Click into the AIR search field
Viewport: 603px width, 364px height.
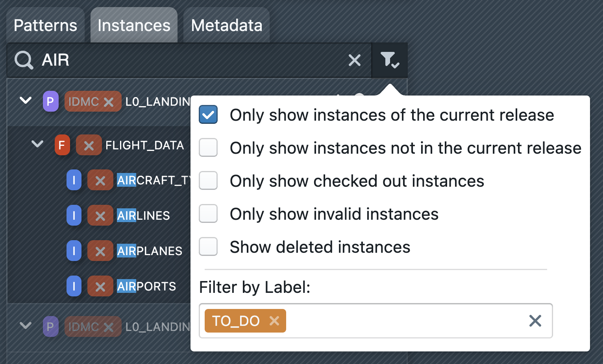pos(189,61)
